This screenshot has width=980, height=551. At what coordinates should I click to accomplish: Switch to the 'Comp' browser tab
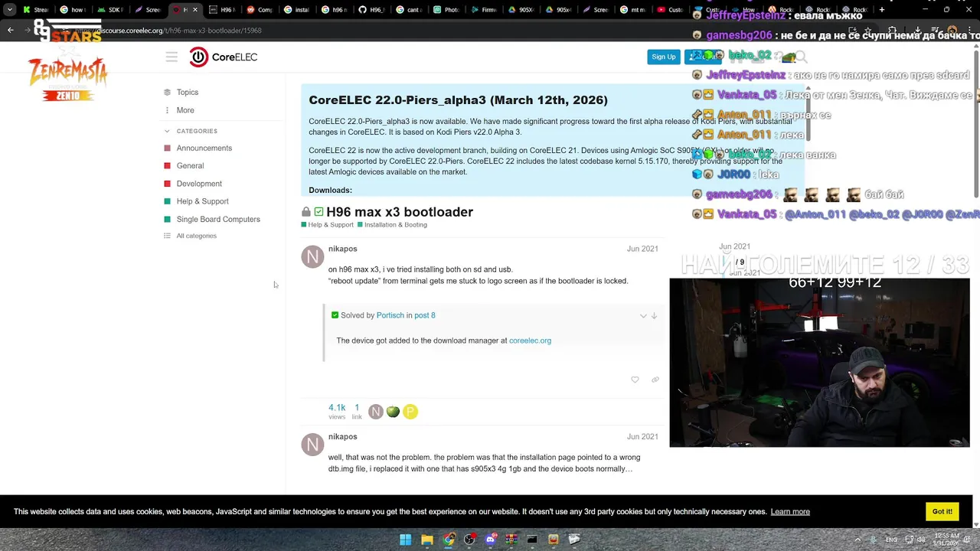pyautogui.click(x=260, y=10)
